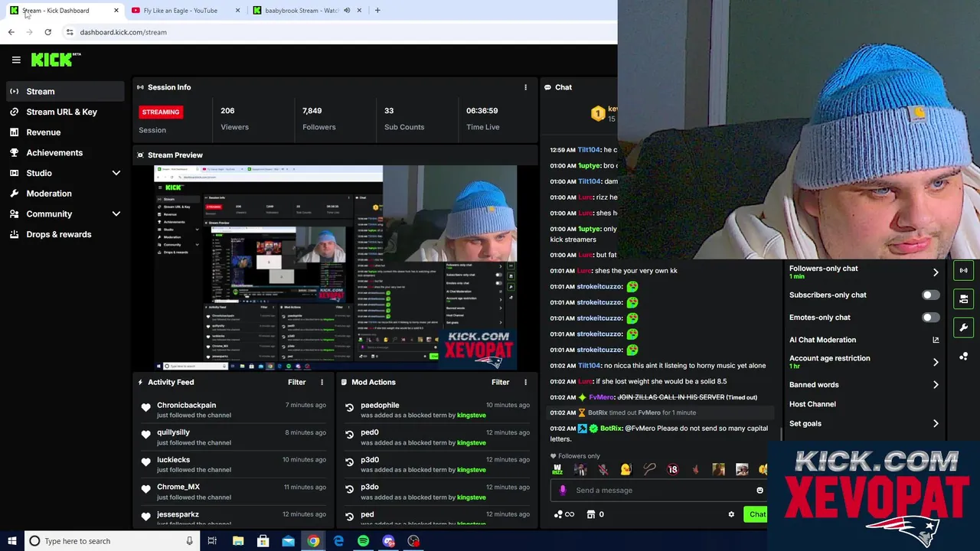
Task: Open the hamburger menu beside the Kick logo
Action: 16,60
